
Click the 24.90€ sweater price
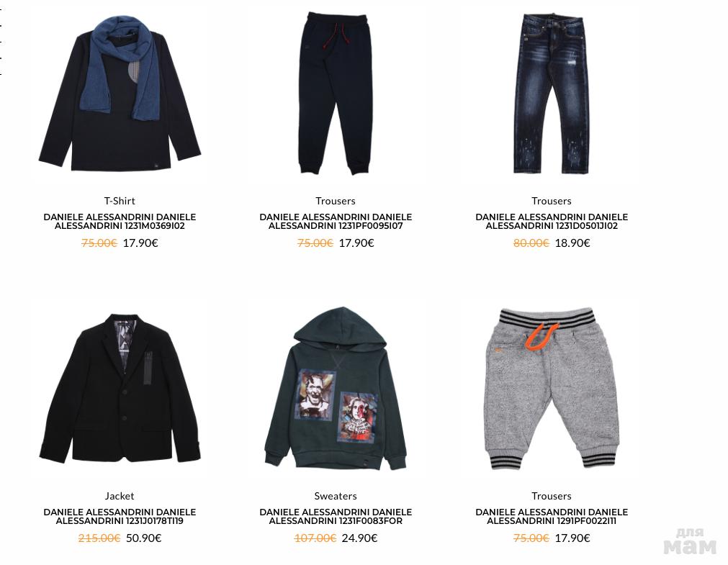(360, 538)
